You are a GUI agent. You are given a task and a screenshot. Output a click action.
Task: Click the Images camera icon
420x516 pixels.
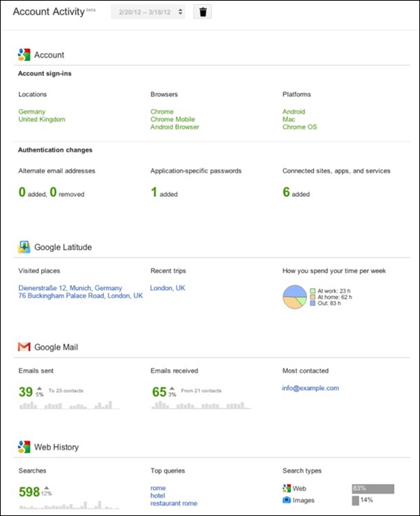[x=287, y=501]
